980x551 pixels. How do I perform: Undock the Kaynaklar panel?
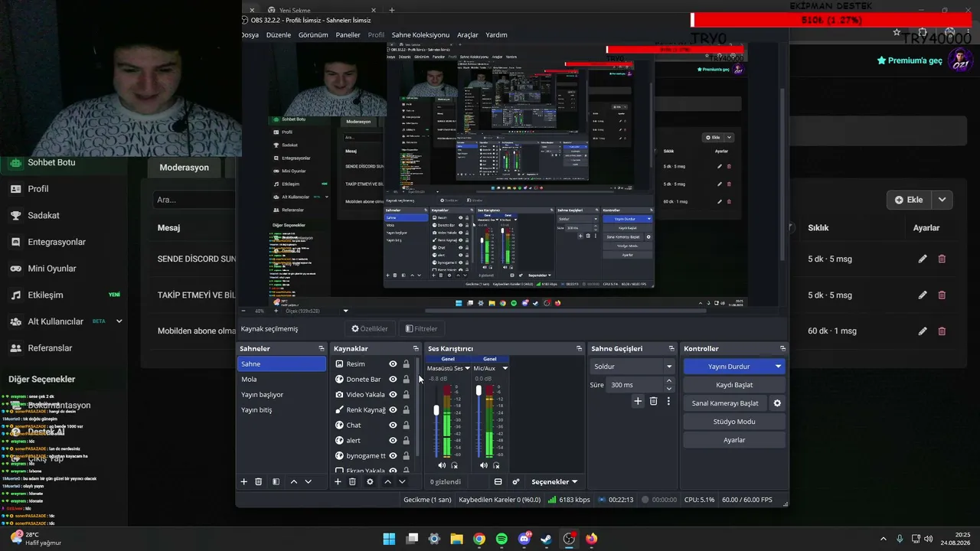(x=416, y=349)
